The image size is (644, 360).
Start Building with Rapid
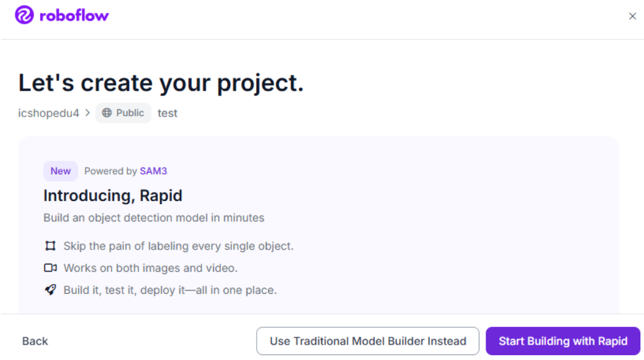[x=563, y=341]
